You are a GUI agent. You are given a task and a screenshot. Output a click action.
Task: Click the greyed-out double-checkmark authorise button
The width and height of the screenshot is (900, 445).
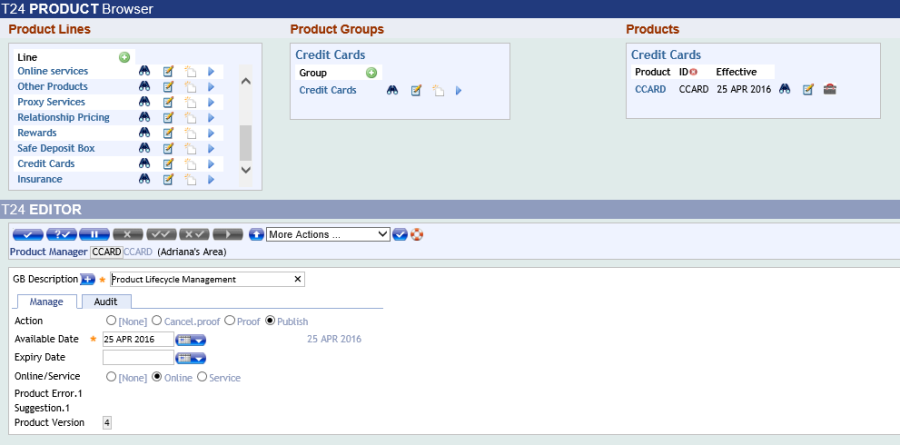[161, 234]
